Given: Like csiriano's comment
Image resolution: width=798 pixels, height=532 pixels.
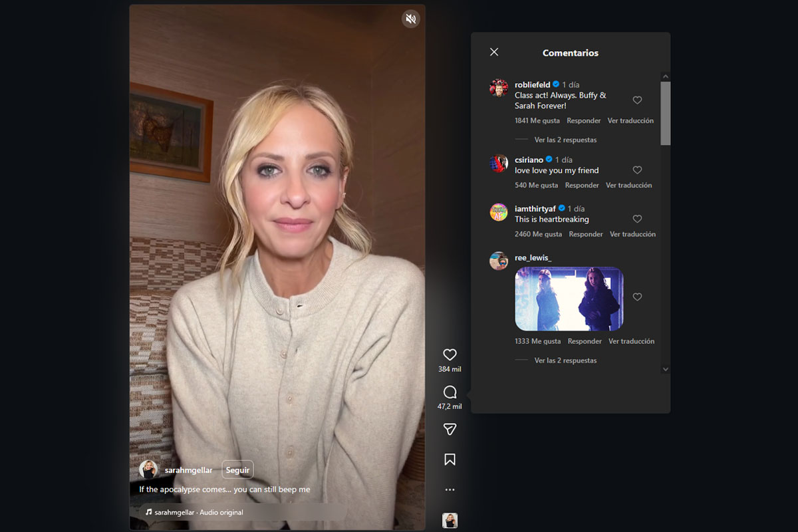Looking at the screenshot, I should click(x=637, y=170).
